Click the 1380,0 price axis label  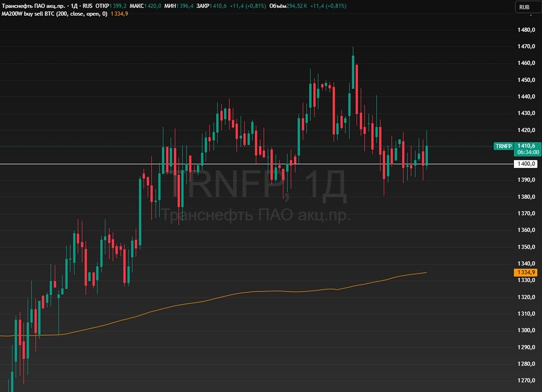pyautogui.click(x=526, y=197)
